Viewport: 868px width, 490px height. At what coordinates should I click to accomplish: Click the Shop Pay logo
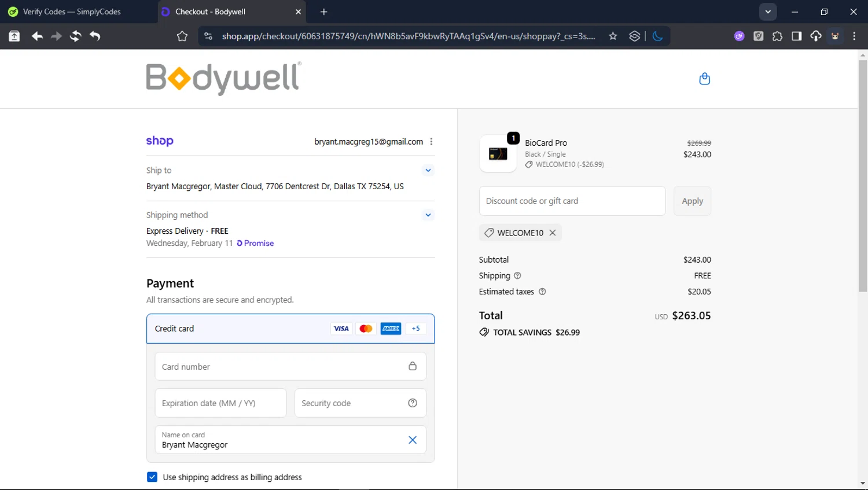coord(160,141)
